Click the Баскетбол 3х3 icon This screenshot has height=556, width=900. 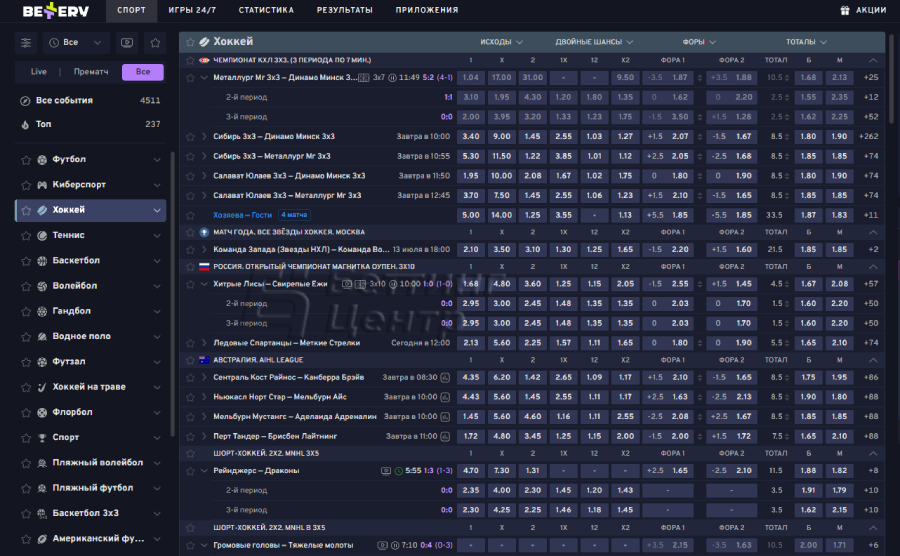[42, 513]
